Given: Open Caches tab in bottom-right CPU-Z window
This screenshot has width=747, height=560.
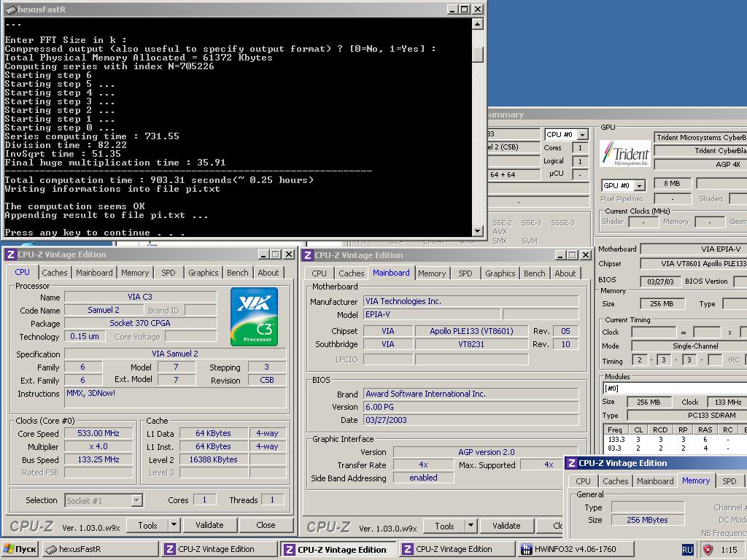Looking at the screenshot, I should (x=616, y=481).
